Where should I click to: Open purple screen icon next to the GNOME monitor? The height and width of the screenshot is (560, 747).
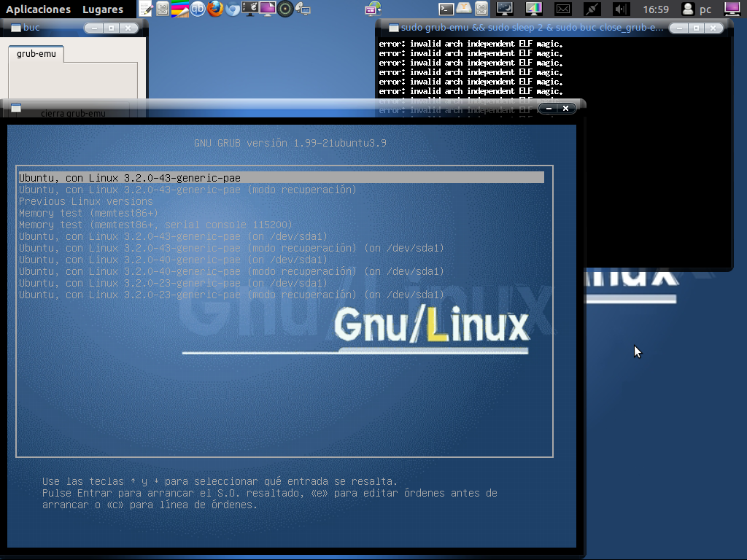click(267, 9)
